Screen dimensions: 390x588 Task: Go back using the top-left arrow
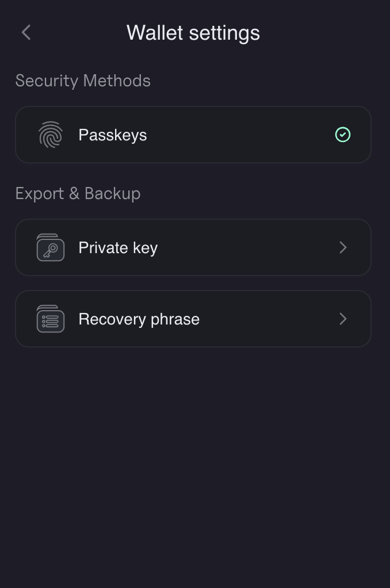(26, 32)
